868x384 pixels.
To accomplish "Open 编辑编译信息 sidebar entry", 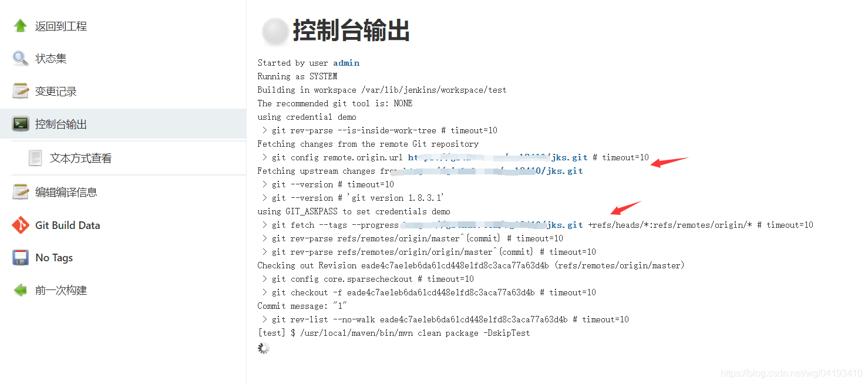I will (x=66, y=192).
